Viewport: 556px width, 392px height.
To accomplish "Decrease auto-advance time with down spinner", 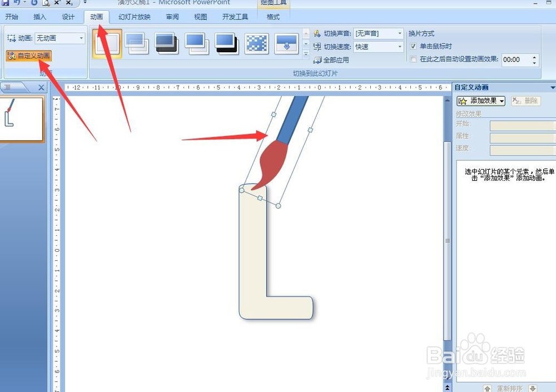I will (x=534, y=63).
